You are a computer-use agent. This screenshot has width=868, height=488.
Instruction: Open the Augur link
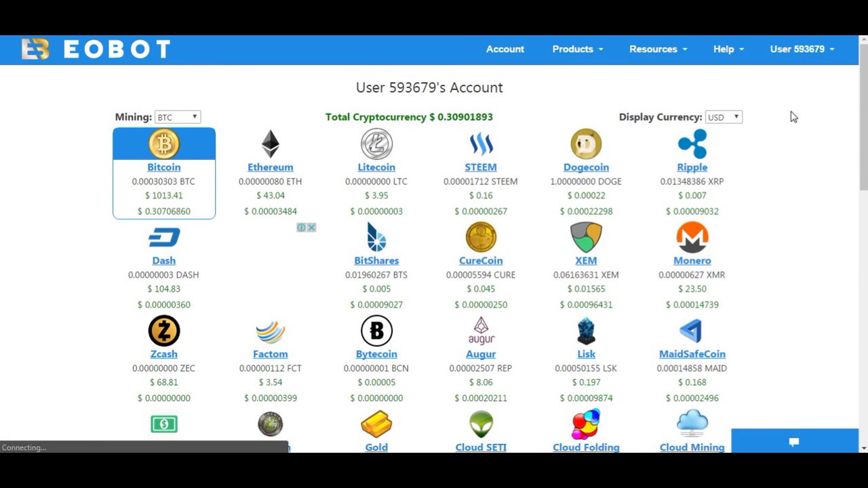pyautogui.click(x=481, y=354)
